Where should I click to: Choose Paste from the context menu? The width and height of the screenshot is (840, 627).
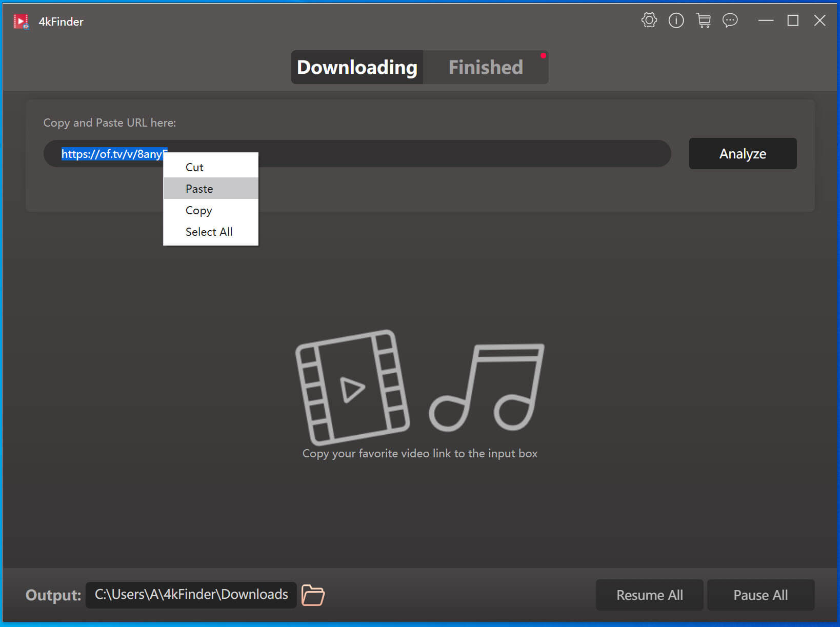(x=199, y=189)
